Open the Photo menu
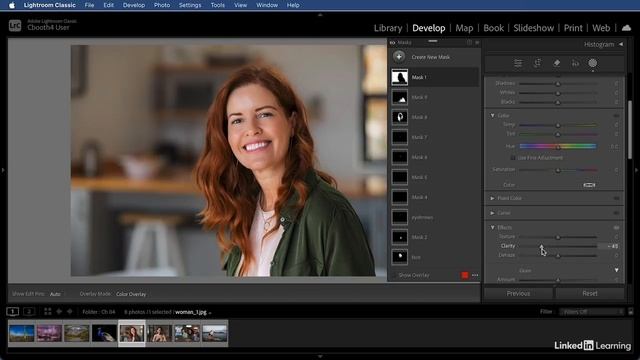This screenshot has height=360, width=640. tap(162, 5)
